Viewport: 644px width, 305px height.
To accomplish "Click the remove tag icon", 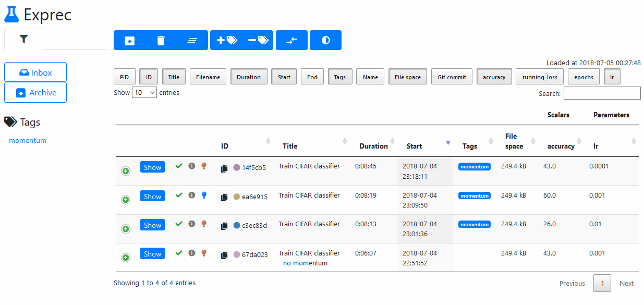I will tap(258, 40).
